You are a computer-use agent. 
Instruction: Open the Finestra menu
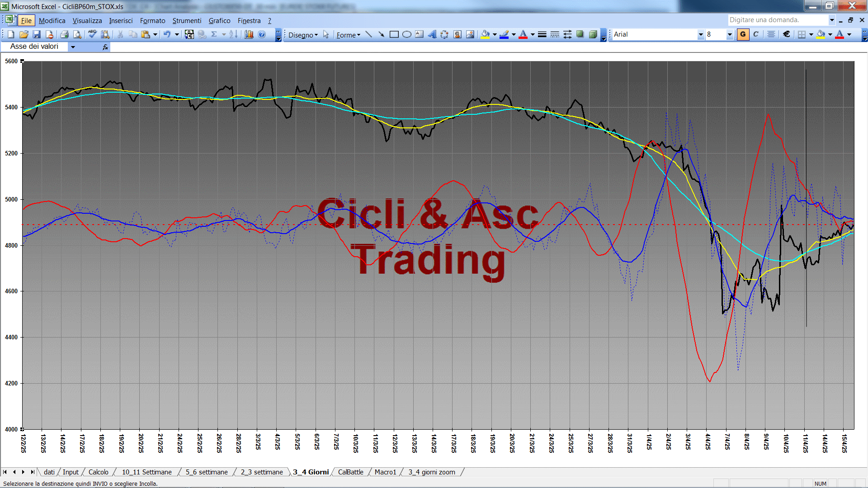[x=249, y=20]
